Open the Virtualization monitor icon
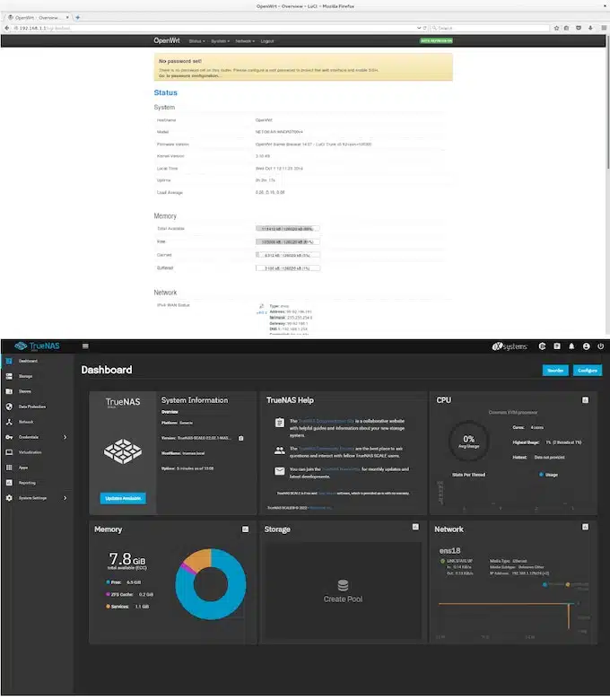 click(9, 452)
